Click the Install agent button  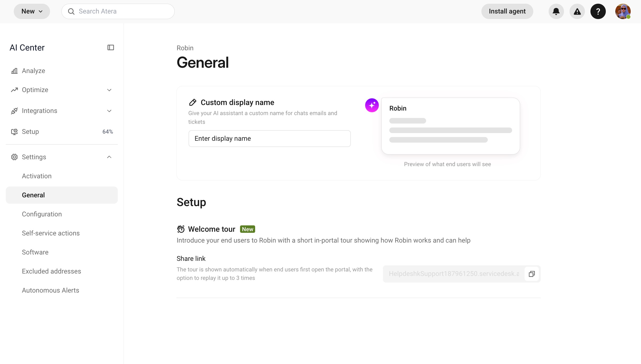click(507, 11)
